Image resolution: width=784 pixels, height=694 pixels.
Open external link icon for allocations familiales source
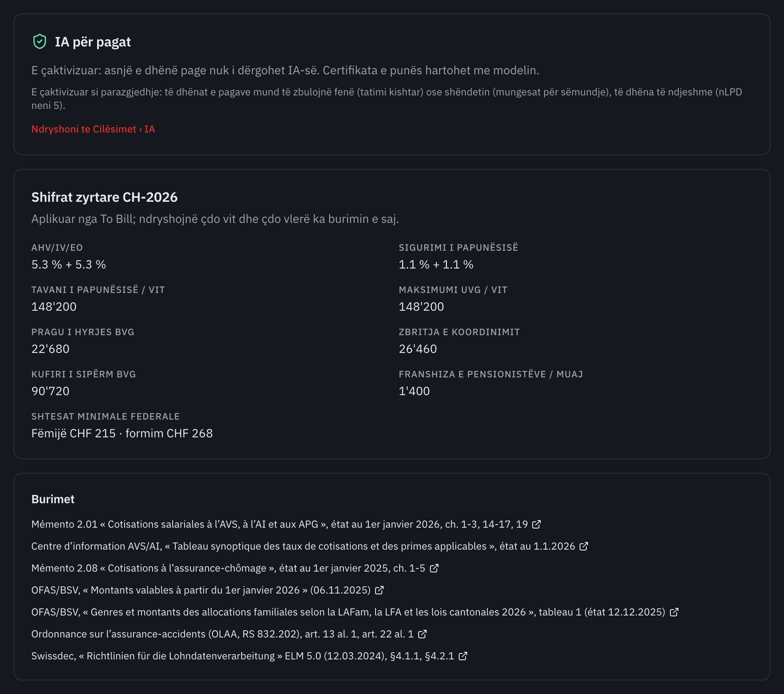coord(674,612)
